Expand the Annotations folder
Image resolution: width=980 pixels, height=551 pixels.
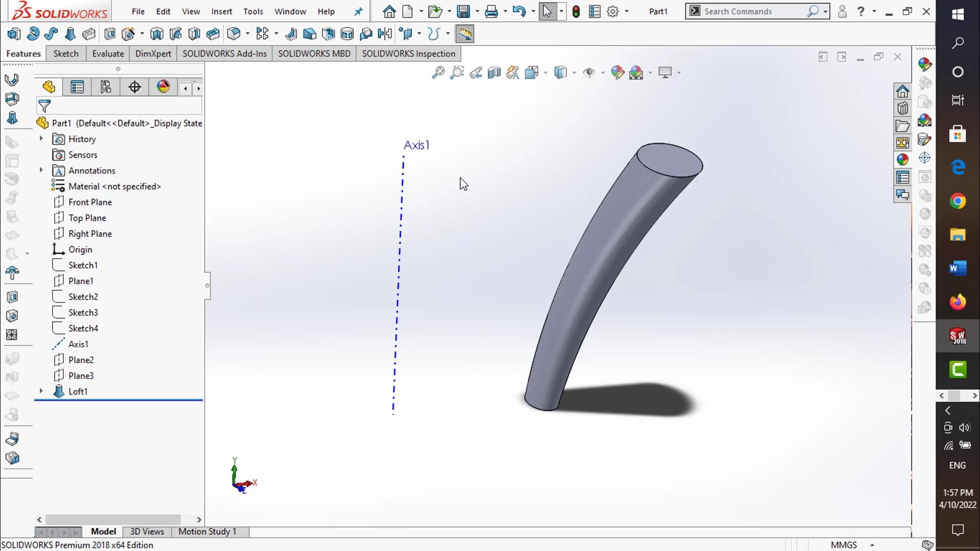click(x=41, y=170)
